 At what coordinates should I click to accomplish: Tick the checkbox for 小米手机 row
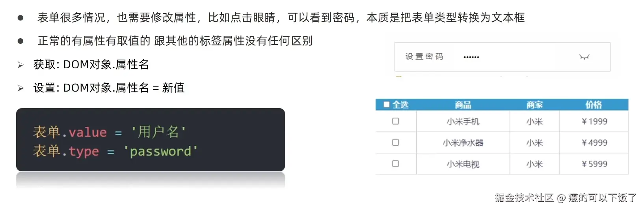pyautogui.click(x=396, y=121)
